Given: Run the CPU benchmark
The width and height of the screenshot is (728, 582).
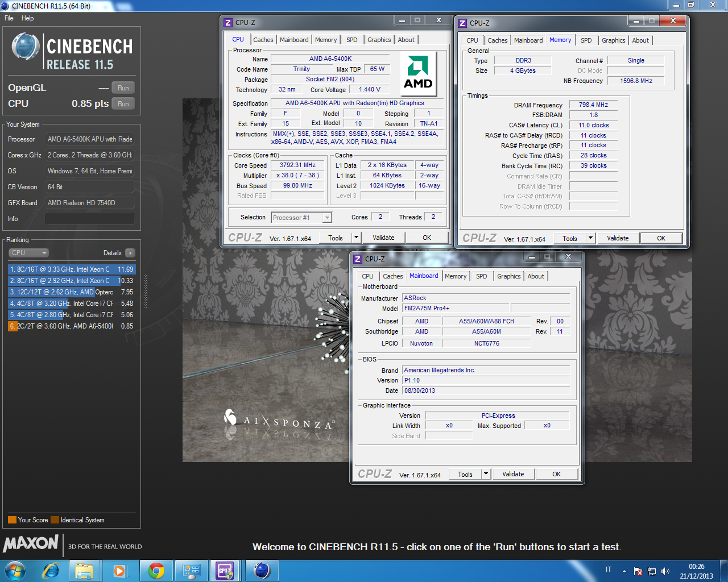Looking at the screenshot, I should point(123,104).
